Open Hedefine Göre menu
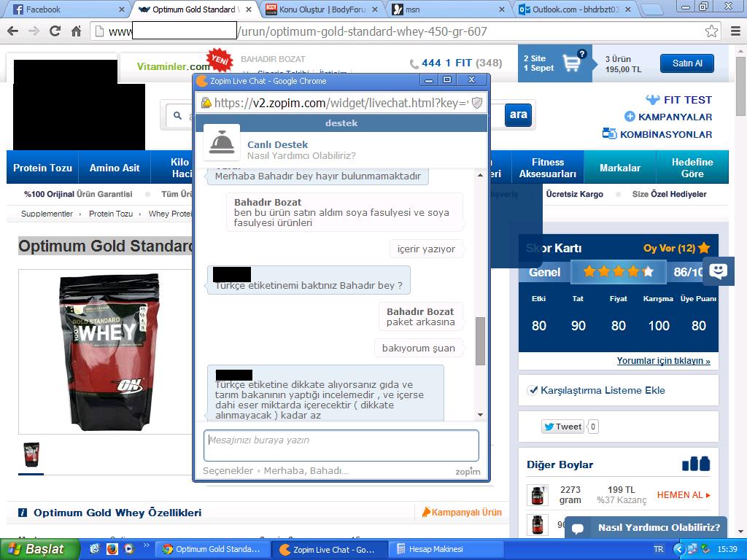The height and width of the screenshot is (560, 747). click(x=692, y=168)
